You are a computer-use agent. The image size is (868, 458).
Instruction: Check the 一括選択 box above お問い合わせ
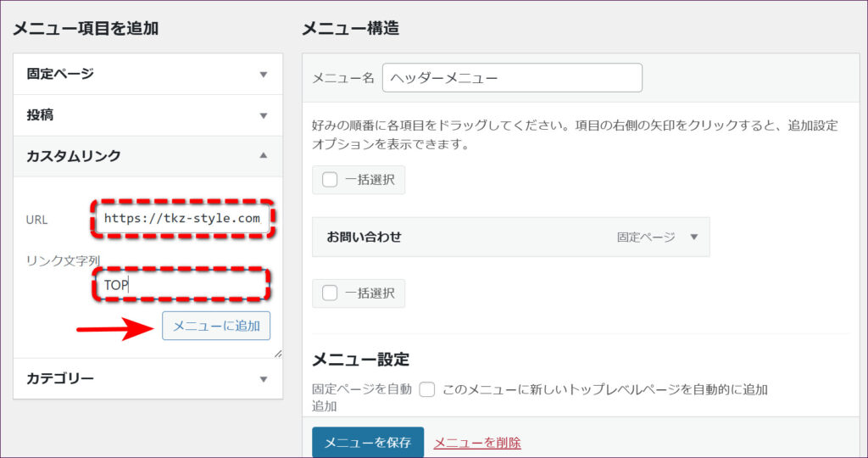coord(331,180)
